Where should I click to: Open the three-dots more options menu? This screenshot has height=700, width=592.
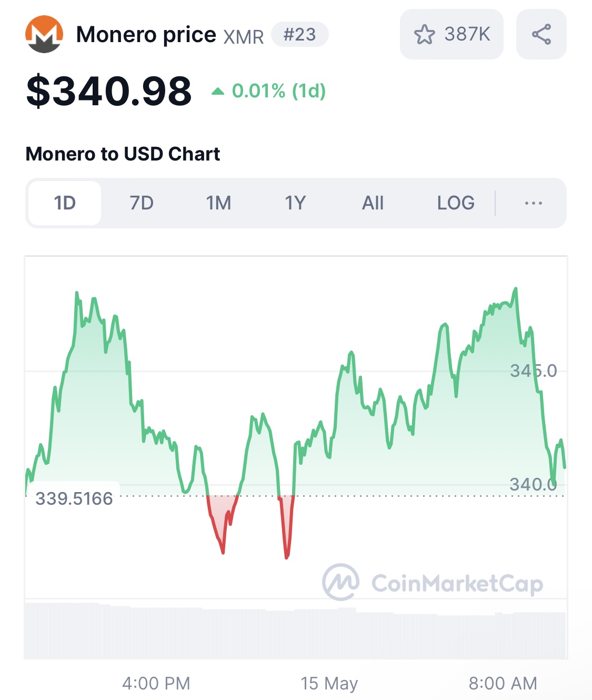pyautogui.click(x=533, y=203)
